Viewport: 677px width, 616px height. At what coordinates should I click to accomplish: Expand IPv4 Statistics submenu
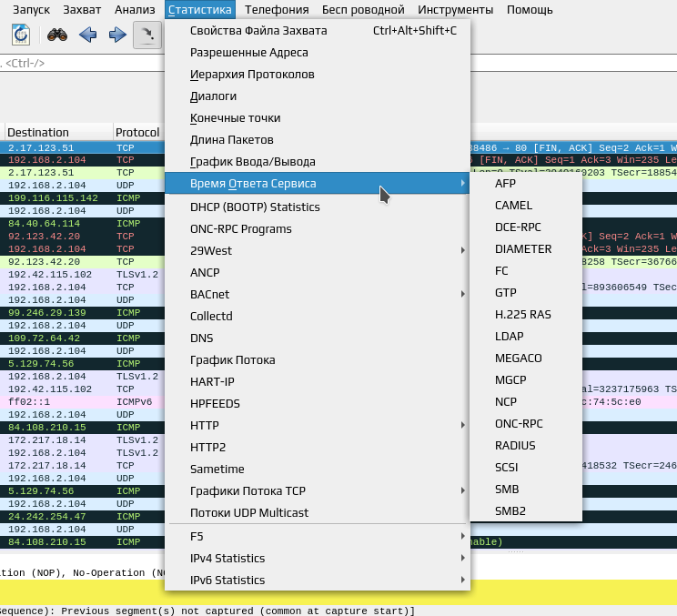pos(318,558)
